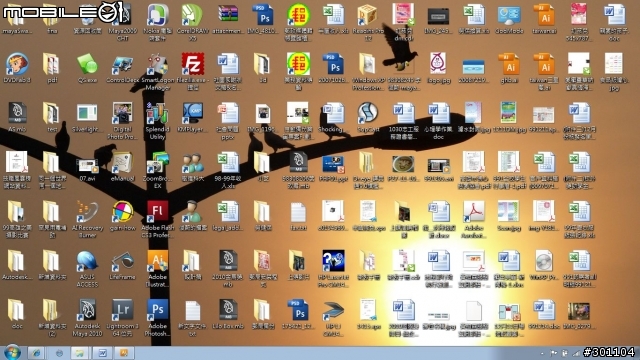Launch the KMPlayer shortcut

192,117
